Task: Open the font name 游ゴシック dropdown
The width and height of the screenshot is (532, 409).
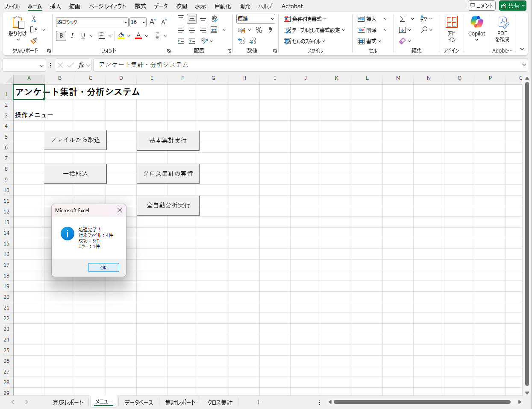Action: [126, 22]
